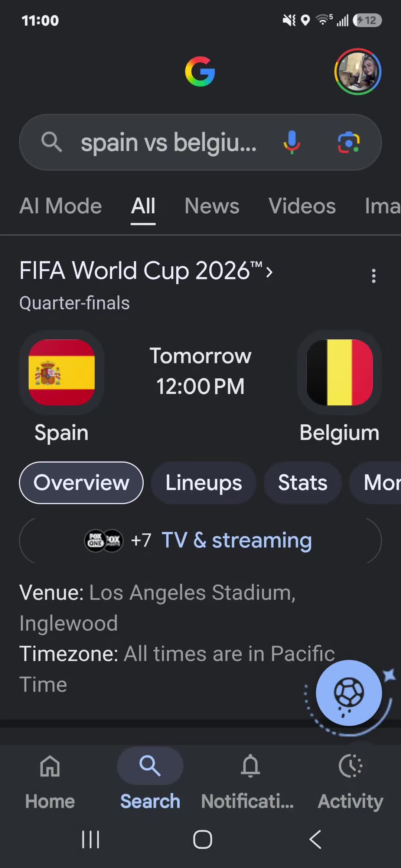Switch to the News results tab

point(212,206)
